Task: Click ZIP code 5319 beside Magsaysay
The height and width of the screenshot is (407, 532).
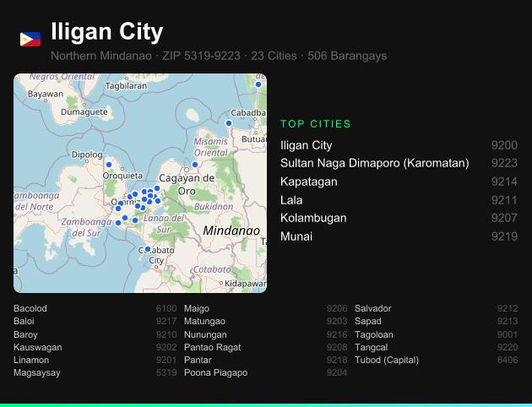Action: (x=166, y=372)
